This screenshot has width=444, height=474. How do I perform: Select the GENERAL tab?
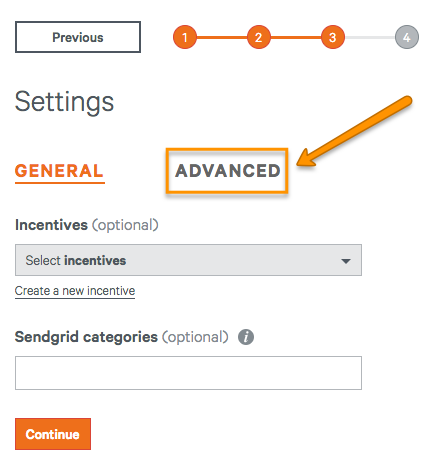(x=59, y=172)
